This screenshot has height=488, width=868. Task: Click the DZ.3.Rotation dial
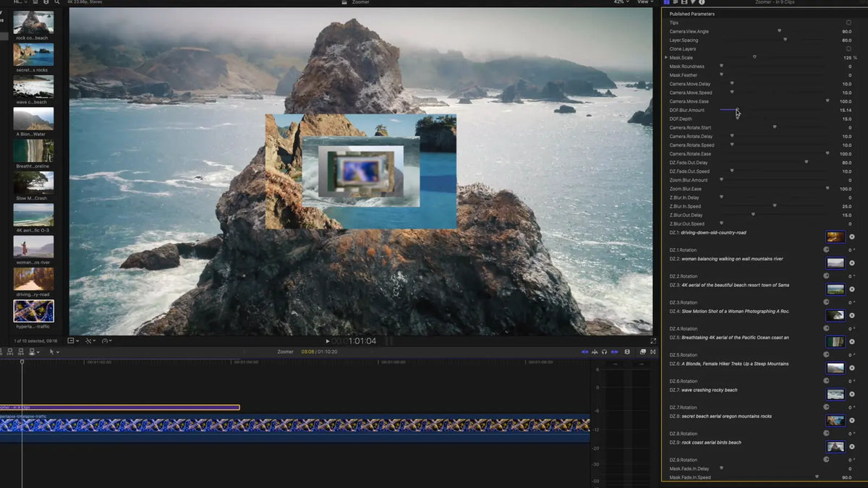827,302
